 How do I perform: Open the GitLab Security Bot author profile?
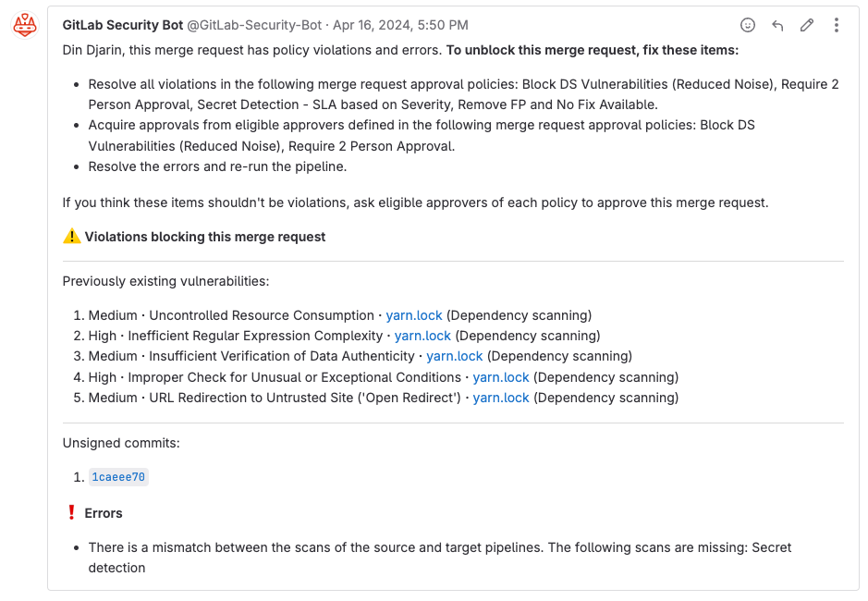point(123,25)
